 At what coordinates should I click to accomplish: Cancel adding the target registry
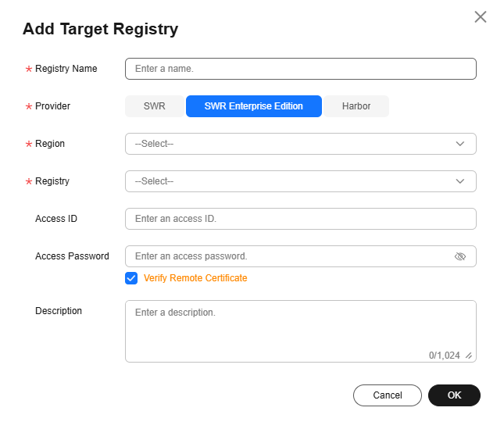point(388,395)
